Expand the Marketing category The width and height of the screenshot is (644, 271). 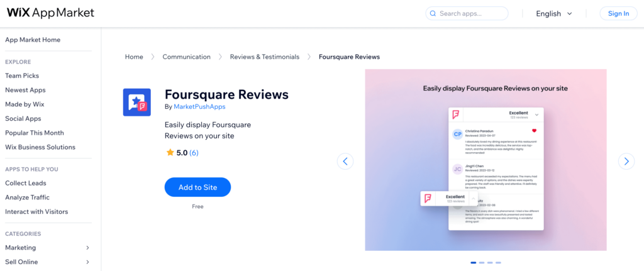[87, 248]
